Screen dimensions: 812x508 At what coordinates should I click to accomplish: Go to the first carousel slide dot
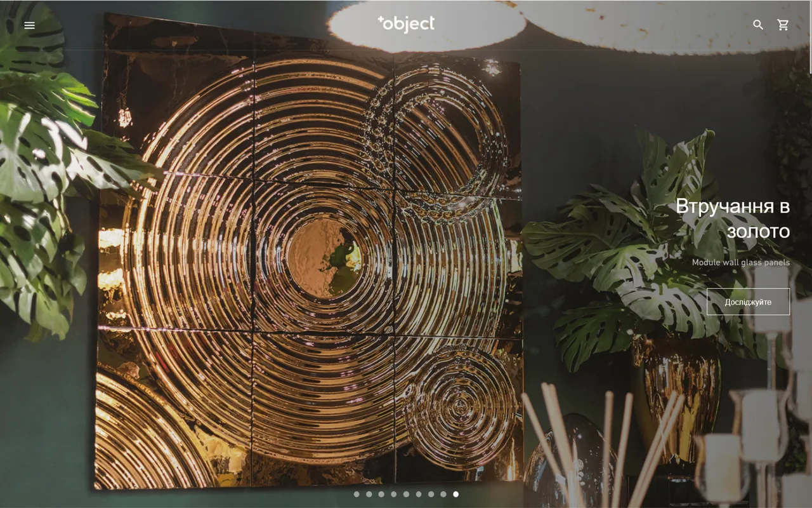[357, 494]
